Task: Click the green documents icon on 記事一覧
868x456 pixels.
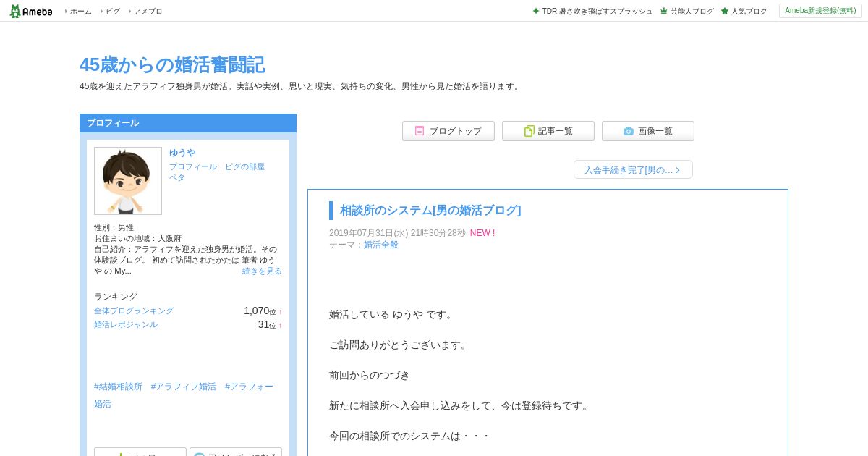Action: 529,131
